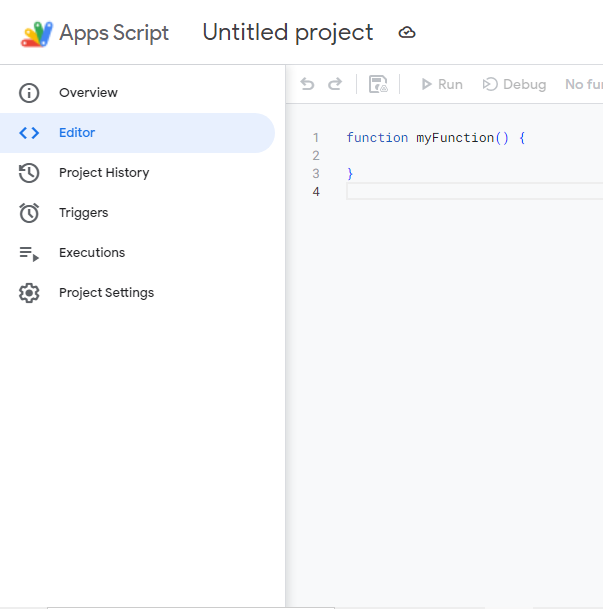The height and width of the screenshot is (609, 603).
Task: Undo the last edit
Action: tap(307, 84)
